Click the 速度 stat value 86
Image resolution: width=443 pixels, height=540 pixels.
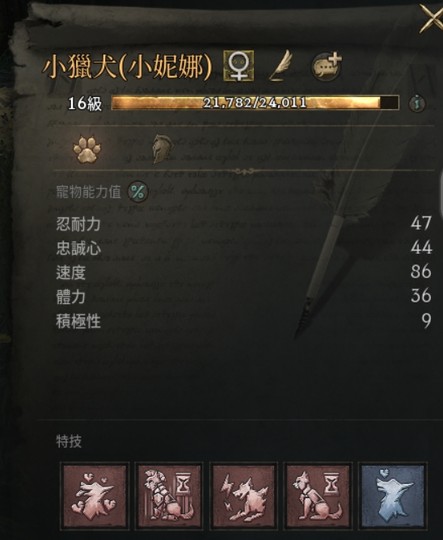click(x=421, y=272)
